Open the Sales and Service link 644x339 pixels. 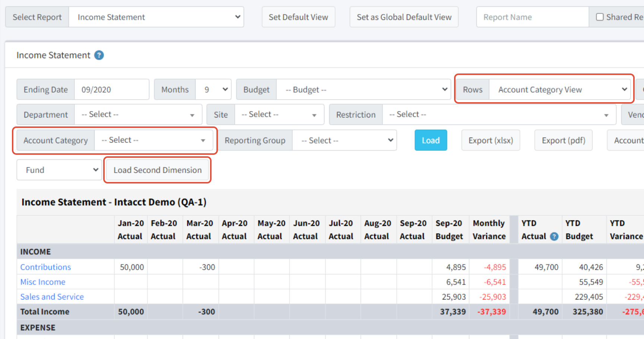(52, 297)
